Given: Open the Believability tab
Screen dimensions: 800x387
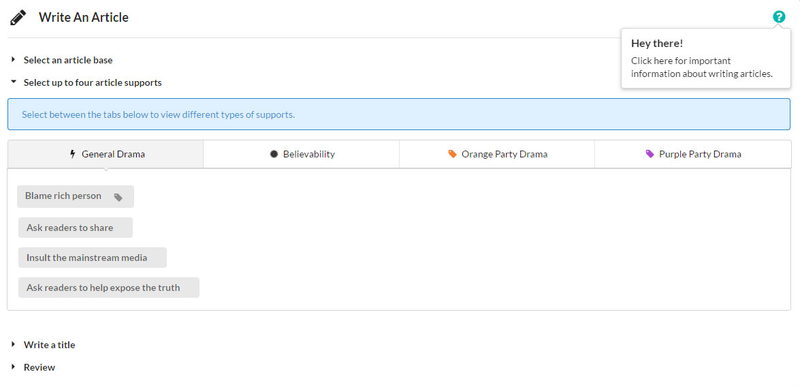Looking at the screenshot, I should 302,154.
